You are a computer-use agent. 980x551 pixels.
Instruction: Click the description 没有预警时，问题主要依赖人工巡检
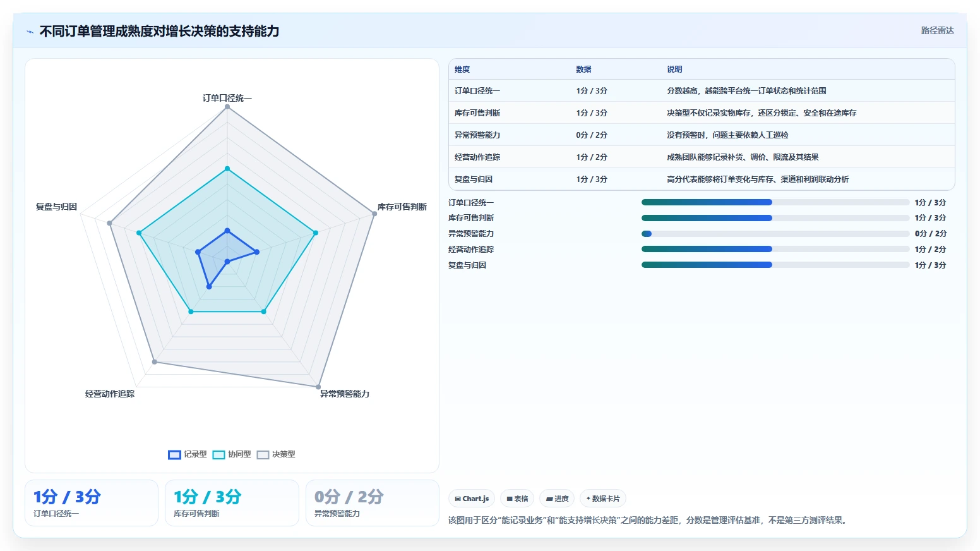pos(727,135)
